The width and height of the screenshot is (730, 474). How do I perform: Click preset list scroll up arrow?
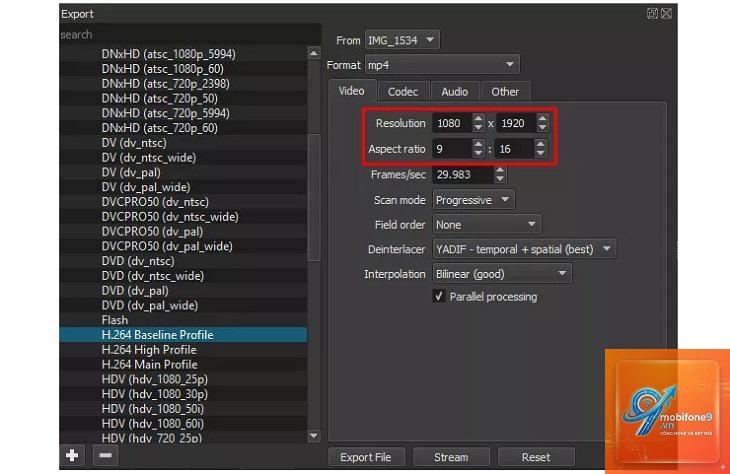[x=314, y=54]
